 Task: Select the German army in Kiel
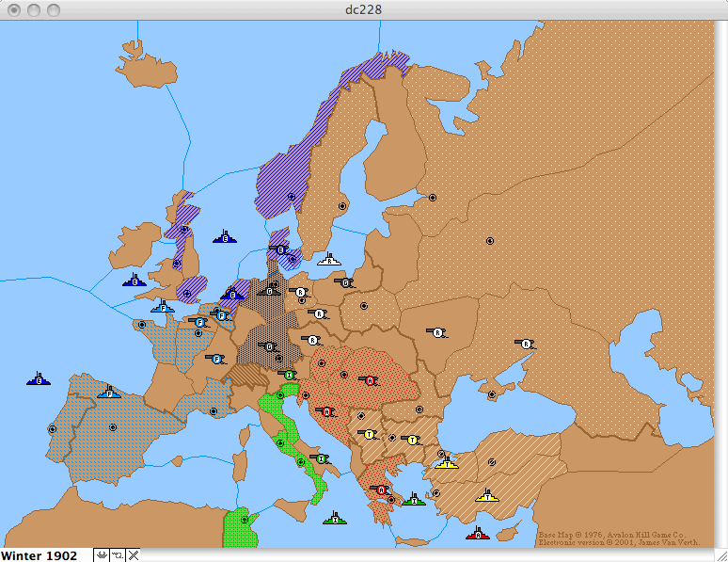[268, 292]
